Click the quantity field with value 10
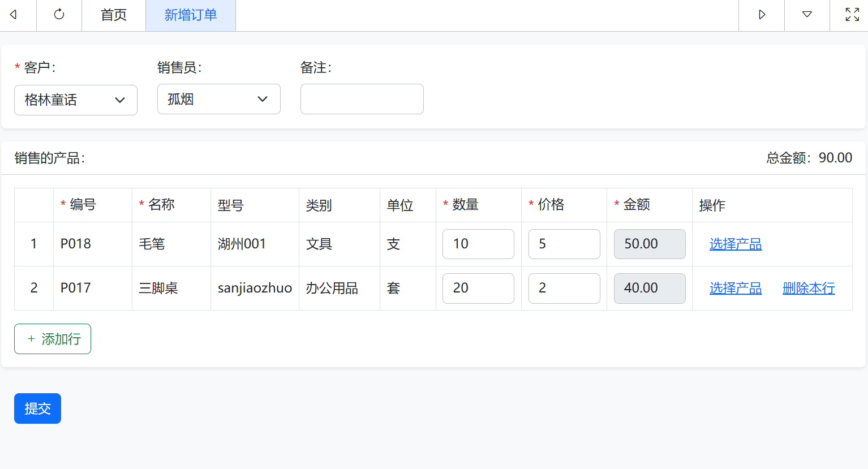Screen dimensions: 868x469 click(478, 244)
